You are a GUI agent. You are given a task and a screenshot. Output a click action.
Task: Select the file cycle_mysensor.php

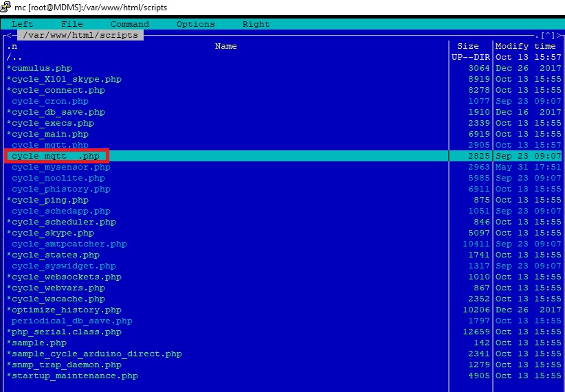61,167
